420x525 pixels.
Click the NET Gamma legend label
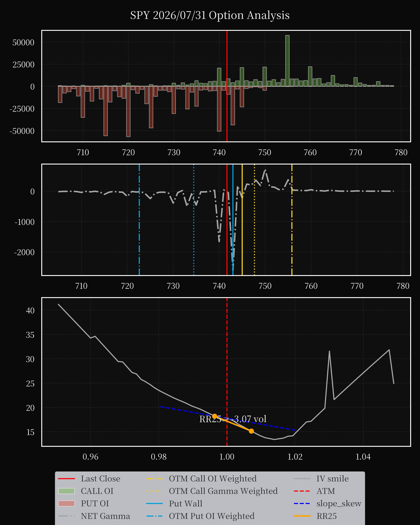pos(105,516)
